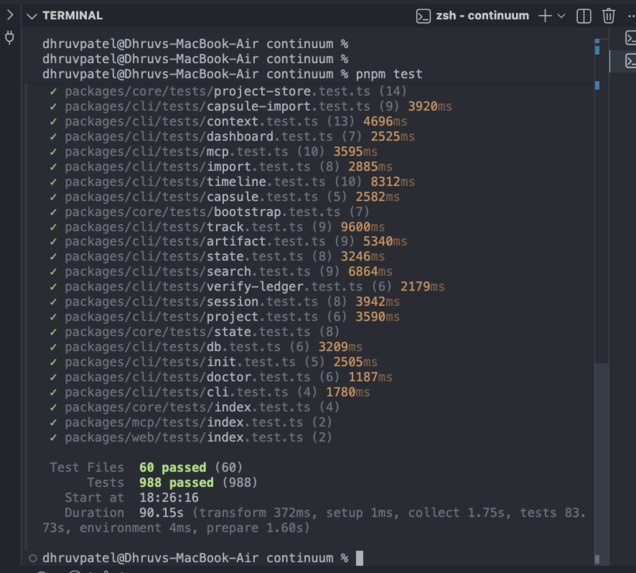Click the cli/tests/project.test.ts line

click(x=224, y=317)
